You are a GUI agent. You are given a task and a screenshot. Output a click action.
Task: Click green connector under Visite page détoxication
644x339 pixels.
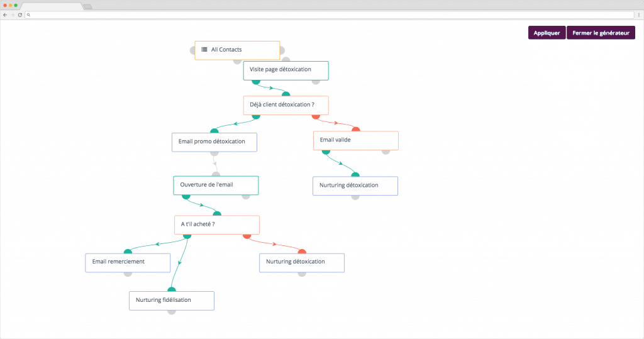[256, 82]
